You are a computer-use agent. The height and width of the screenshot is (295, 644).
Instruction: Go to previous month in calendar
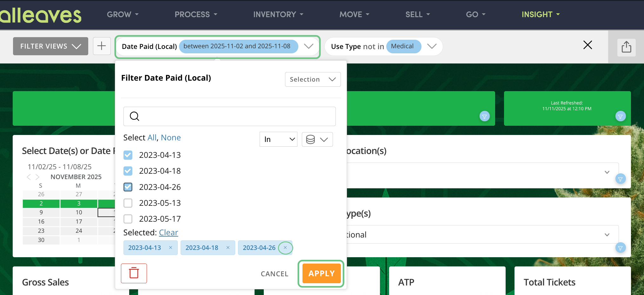29,177
